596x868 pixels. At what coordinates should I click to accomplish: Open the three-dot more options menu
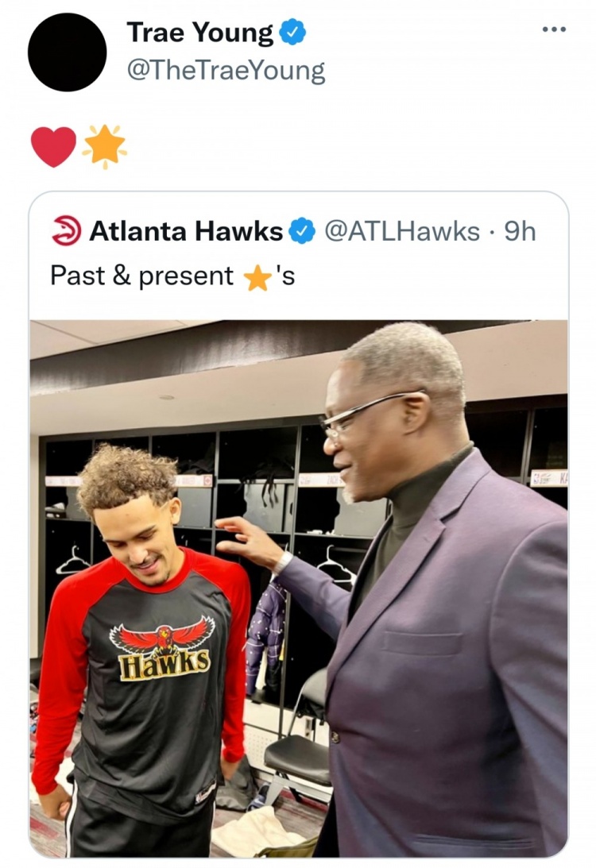(554, 29)
